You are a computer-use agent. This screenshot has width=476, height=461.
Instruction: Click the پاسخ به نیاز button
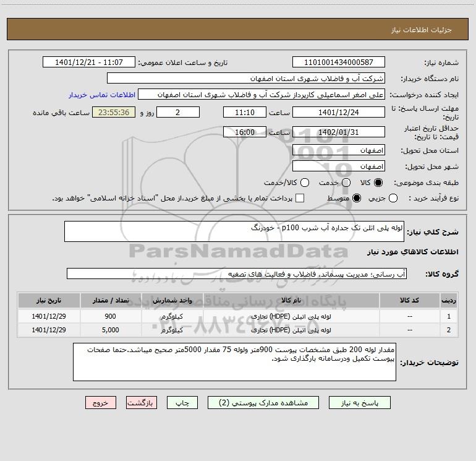[x=359, y=403]
